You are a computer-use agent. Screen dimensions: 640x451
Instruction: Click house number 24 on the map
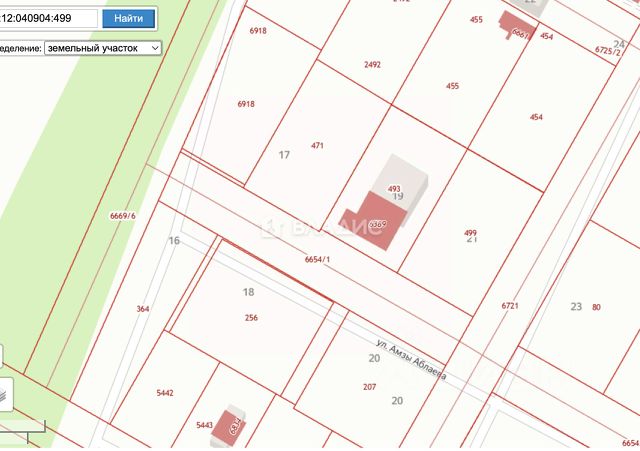[619, 44]
